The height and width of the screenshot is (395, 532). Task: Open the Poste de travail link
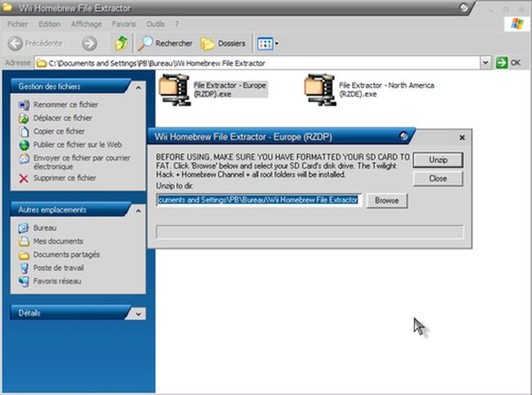pyautogui.click(x=59, y=268)
